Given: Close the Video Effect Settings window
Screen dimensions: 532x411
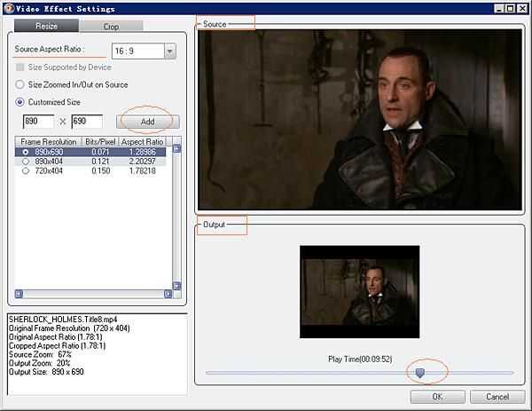Looking at the screenshot, I should click(x=522, y=9).
